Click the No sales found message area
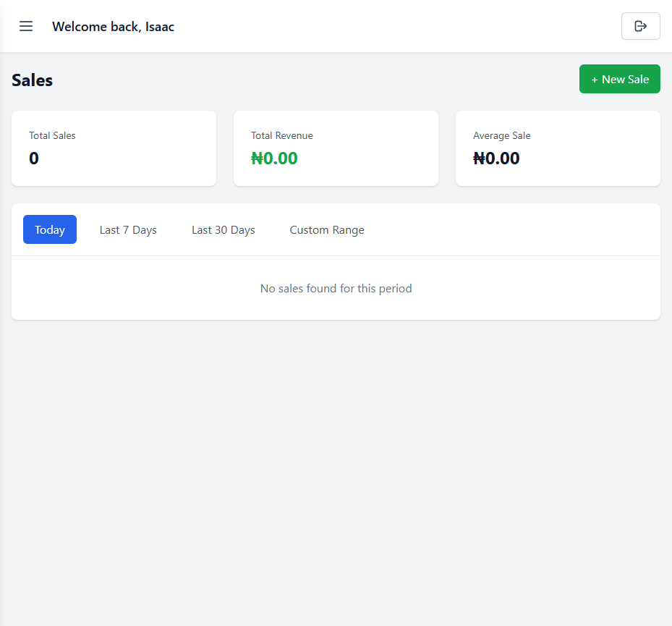This screenshot has height=626, width=672. tap(336, 288)
